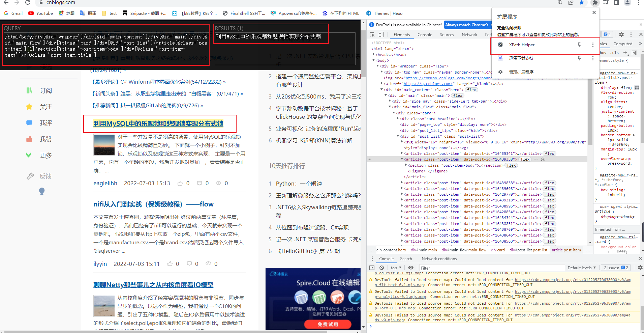Viewport: 644px width, 333px height.
Task: Add new style rule plus icon
Action: click(x=625, y=53)
